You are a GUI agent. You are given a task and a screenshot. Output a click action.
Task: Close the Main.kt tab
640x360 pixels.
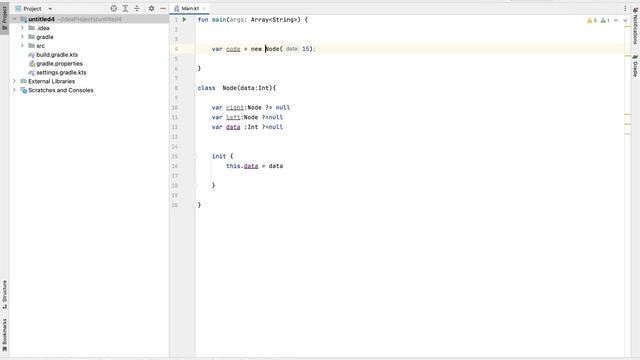pos(204,8)
